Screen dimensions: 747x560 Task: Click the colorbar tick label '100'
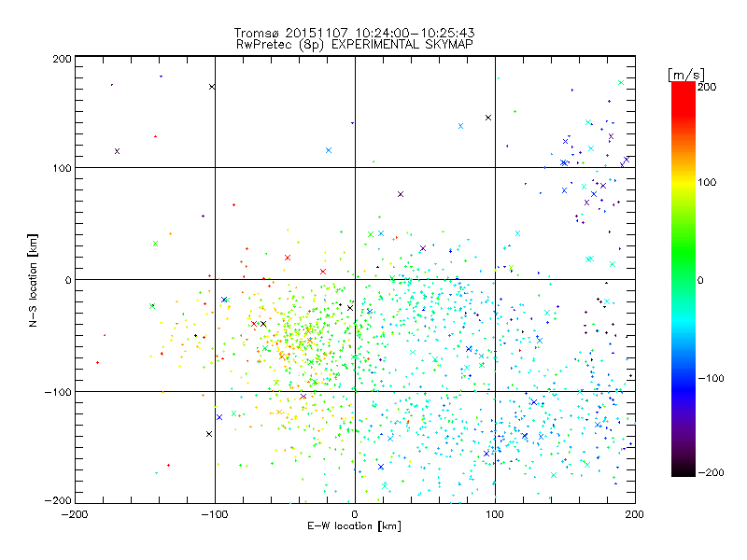pyautogui.click(x=707, y=182)
